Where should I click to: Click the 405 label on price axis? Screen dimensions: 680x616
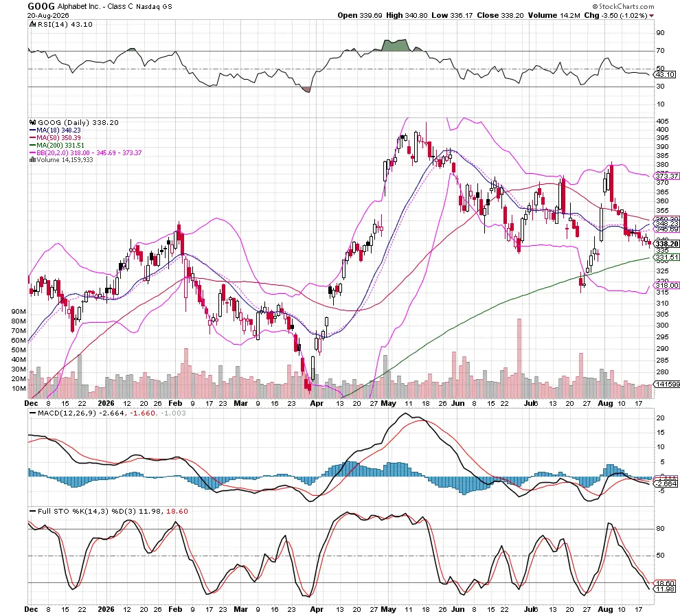pos(662,121)
